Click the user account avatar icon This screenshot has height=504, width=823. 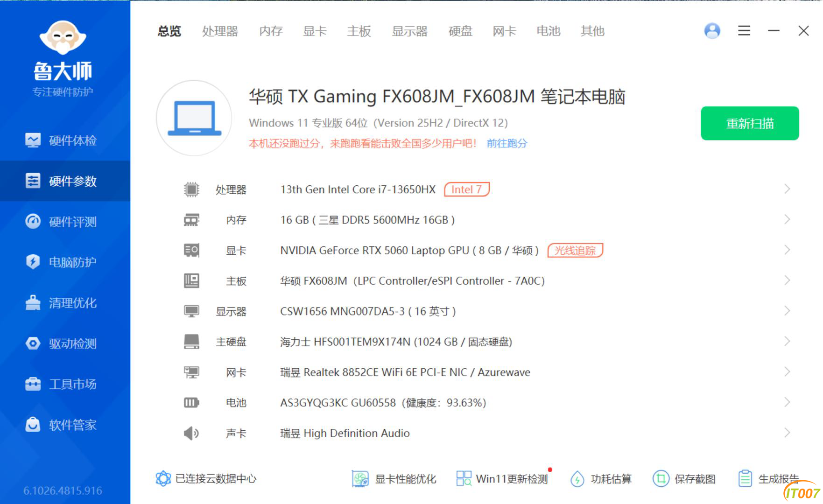712,31
